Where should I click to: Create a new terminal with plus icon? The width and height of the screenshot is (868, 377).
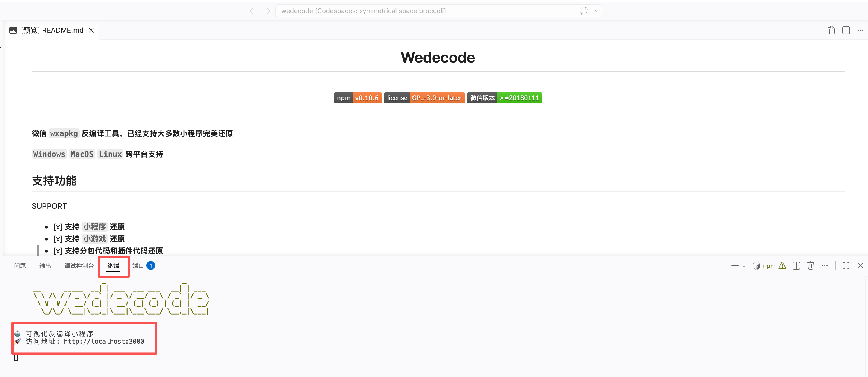pos(734,266)
